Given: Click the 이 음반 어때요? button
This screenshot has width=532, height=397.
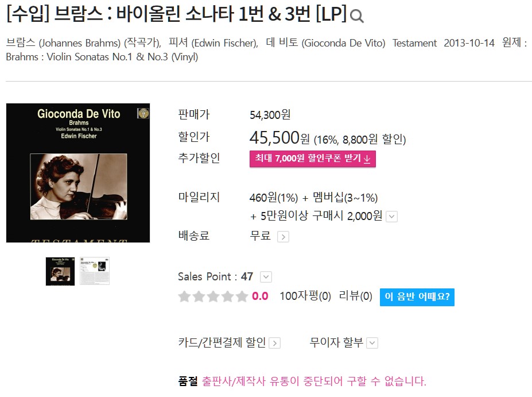Looking at the screenshot, I should click(x=417, y=297).
